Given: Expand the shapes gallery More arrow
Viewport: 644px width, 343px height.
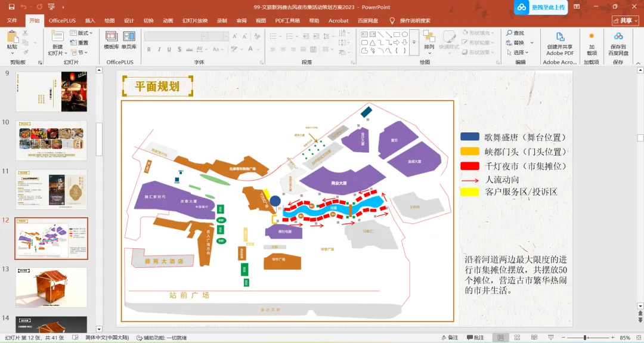Looking at the screenshot, I should tap(414, 42).
